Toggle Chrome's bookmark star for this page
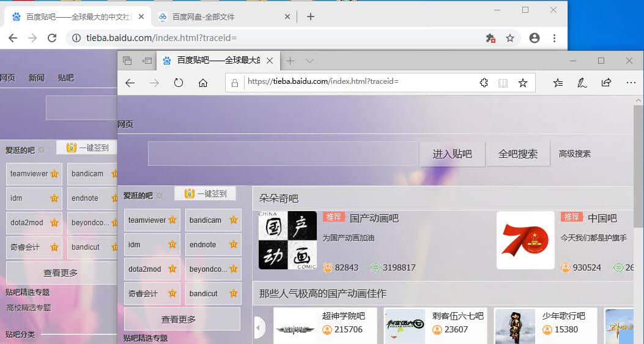The image size is (644, 344). pos(510,38)
